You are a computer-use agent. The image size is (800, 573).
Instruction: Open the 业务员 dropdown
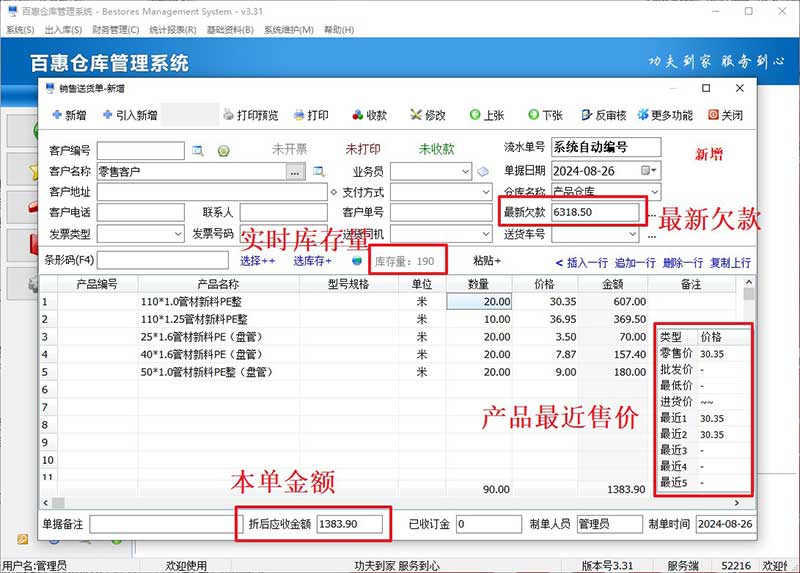coord(465,171)
